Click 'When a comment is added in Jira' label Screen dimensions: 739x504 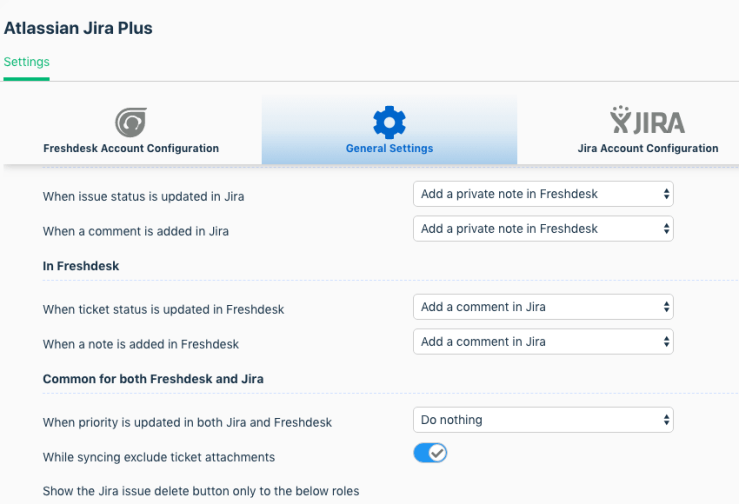click(x=135, y=231)
